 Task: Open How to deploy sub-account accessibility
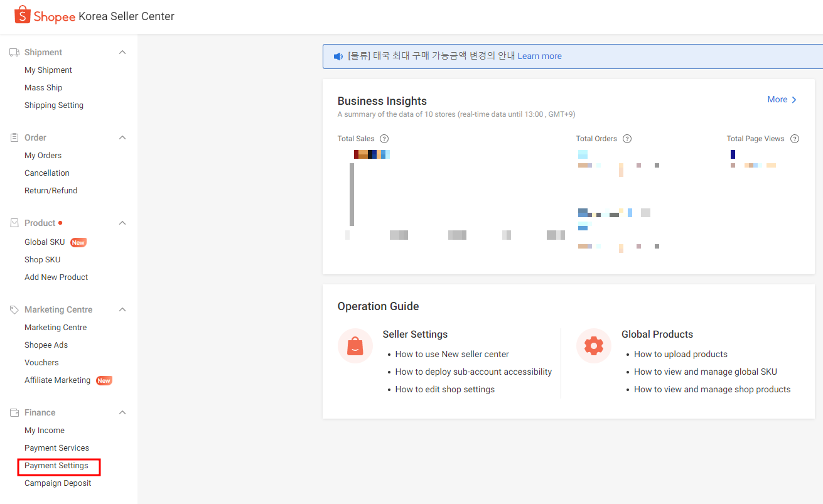(x=473, y=372)
